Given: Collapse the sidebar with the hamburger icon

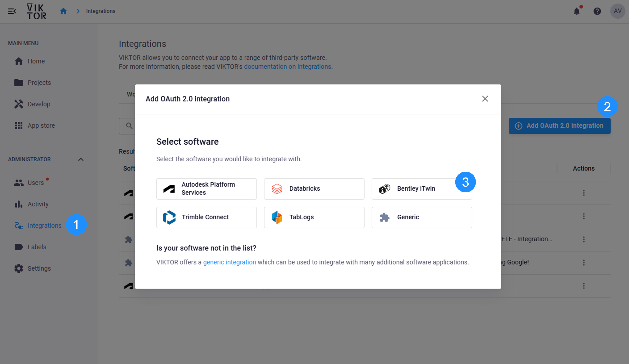Looking at the screenshot, I should (x=12, y=11).
